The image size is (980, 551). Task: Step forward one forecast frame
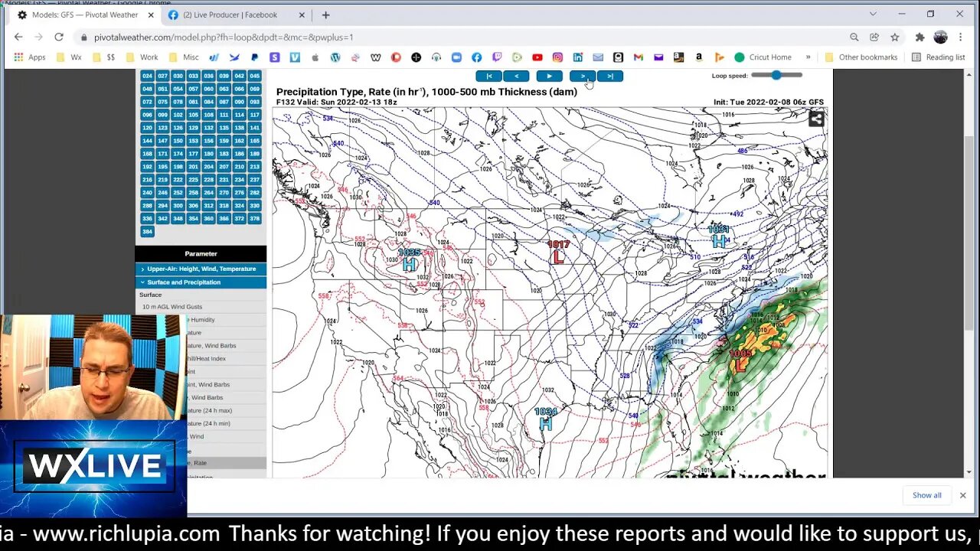[583, 76]
